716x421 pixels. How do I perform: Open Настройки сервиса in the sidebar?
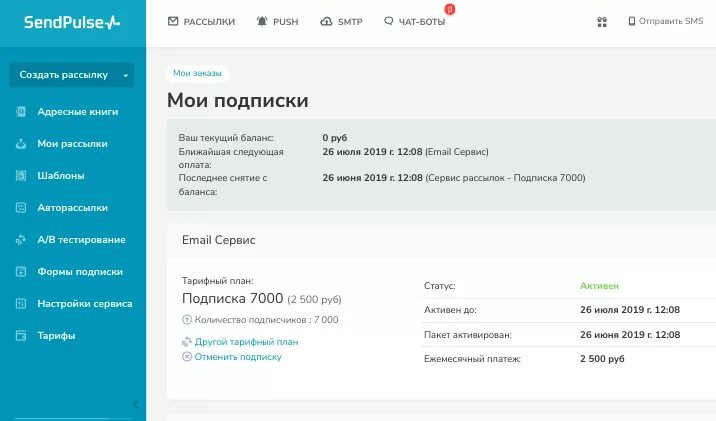tap(85, 303)
